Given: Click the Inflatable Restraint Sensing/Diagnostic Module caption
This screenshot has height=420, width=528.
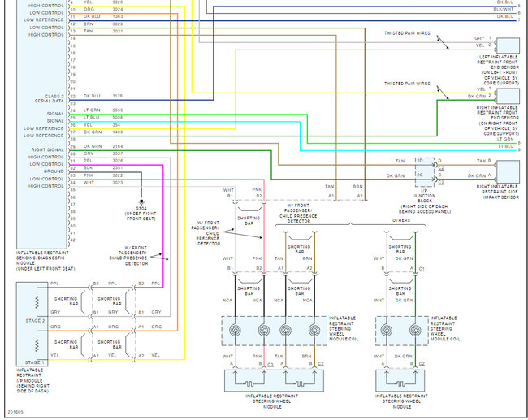Looking at the screenshot, I should (x=45, y=261).
